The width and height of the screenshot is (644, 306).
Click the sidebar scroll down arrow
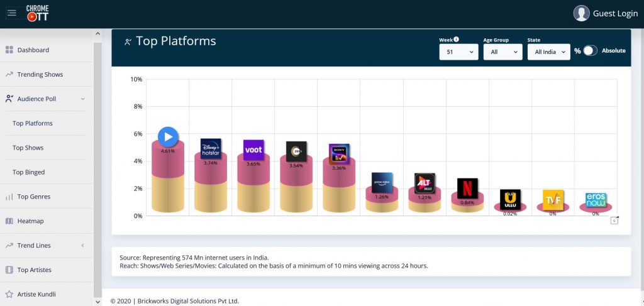(97, 302)
